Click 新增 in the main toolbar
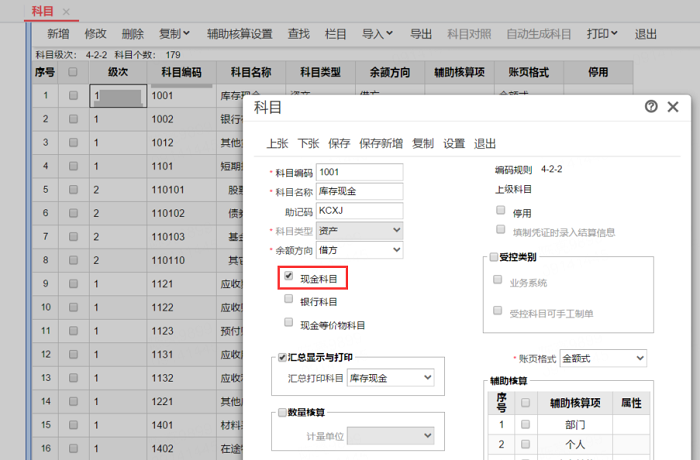Image resolution: width=700 pixels, height=460 pixels. tap(58, 34)
